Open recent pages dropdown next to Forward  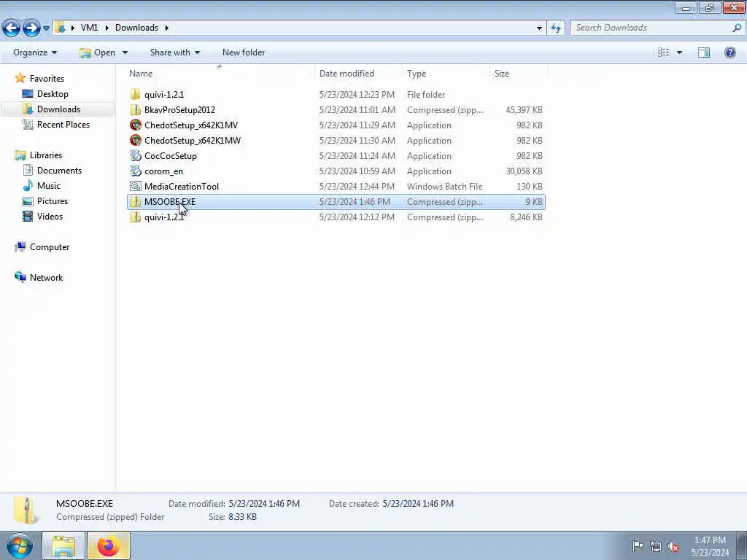[x=46, y=28]
